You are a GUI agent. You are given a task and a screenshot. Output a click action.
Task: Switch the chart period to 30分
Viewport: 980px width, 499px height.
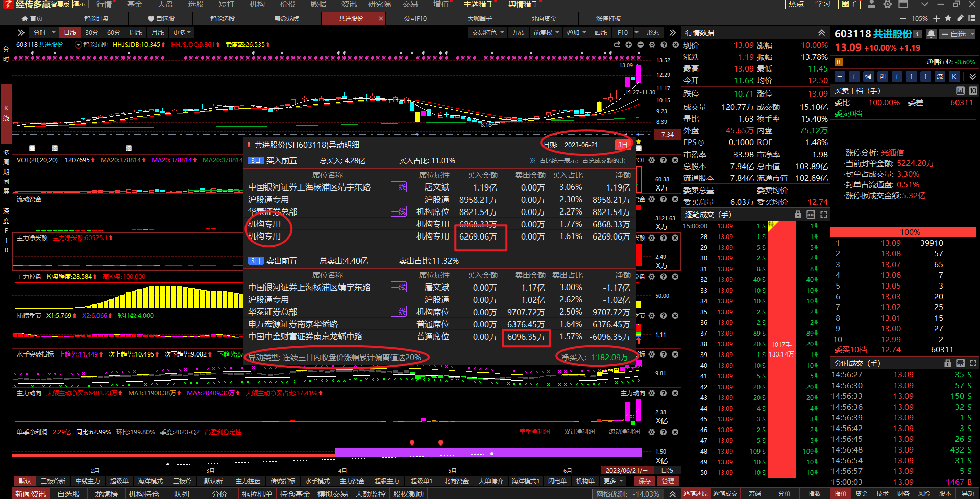91,32
